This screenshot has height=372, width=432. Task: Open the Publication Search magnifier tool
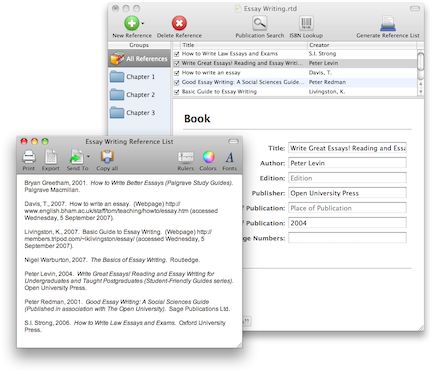click(x=259, y=23)
